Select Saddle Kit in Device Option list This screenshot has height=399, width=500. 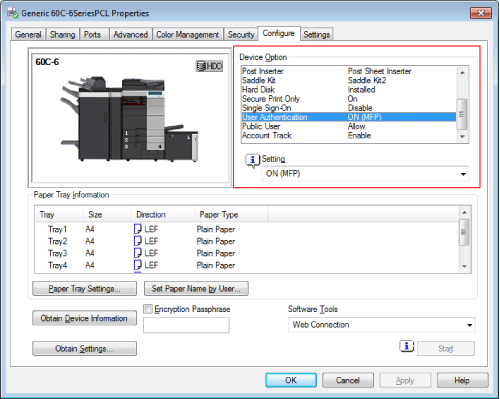click(349, 80)
